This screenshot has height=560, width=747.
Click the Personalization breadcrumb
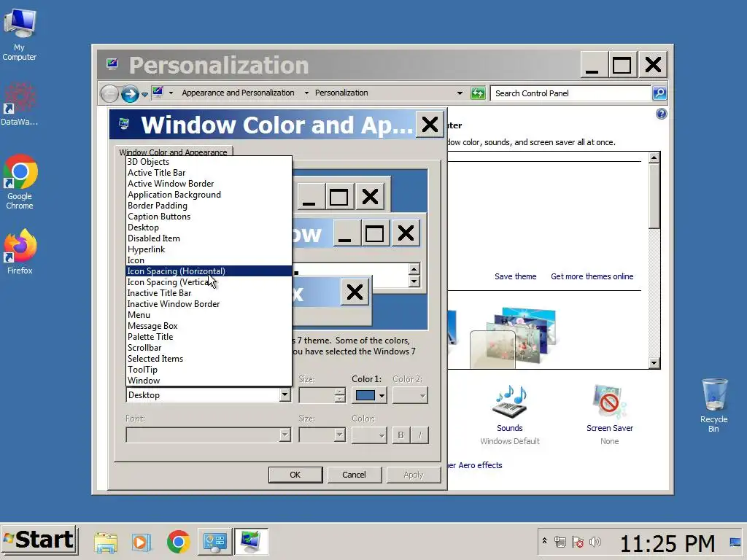(x=341, y=93)
